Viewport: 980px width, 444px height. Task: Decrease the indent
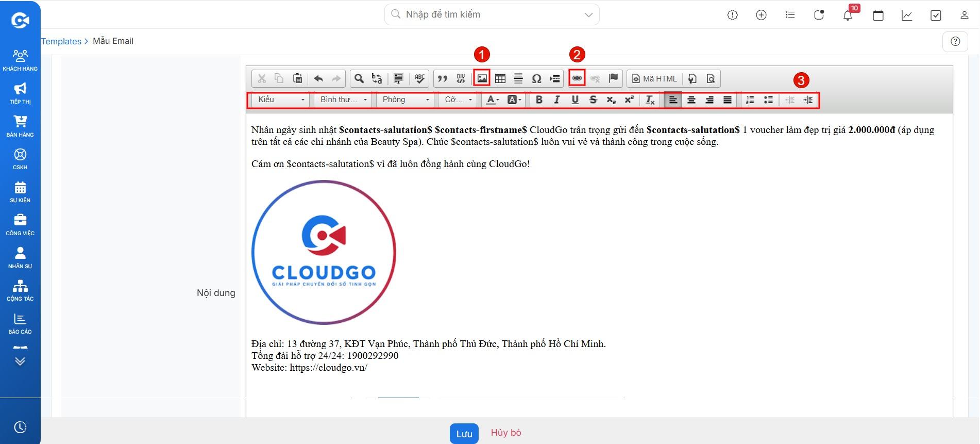pos(790,100)
